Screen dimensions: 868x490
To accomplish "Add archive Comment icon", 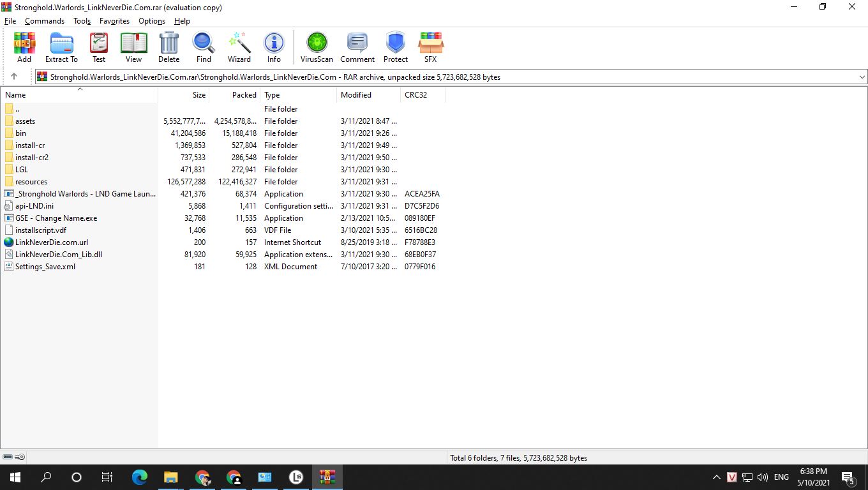I will [357, 48].
